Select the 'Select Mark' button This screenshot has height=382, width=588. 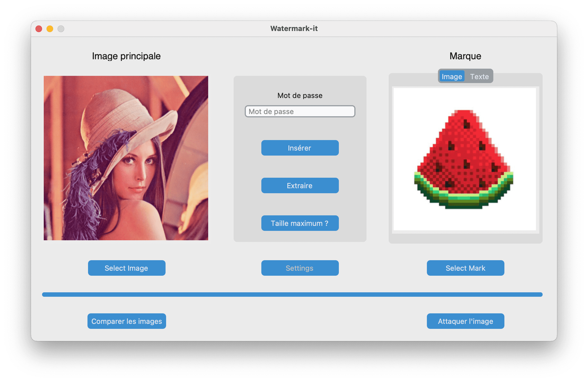pos(466,268)
